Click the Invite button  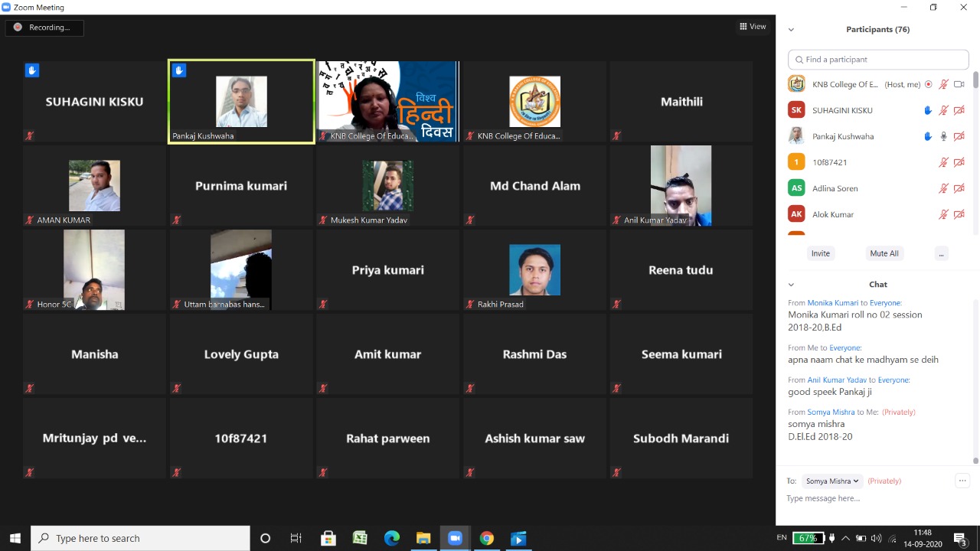point(820,253)
